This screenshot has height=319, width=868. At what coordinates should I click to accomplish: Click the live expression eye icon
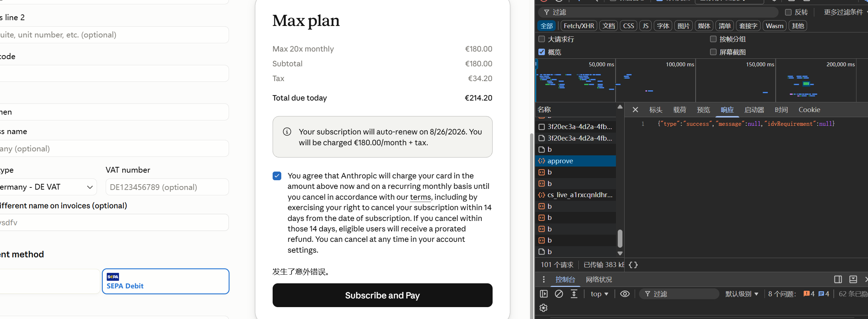[x=625, y=294]
